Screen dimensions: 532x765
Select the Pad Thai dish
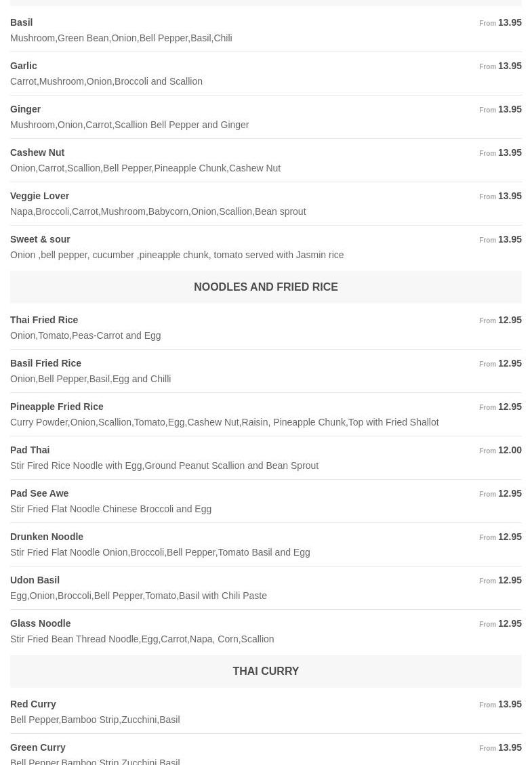pos(30,450)
